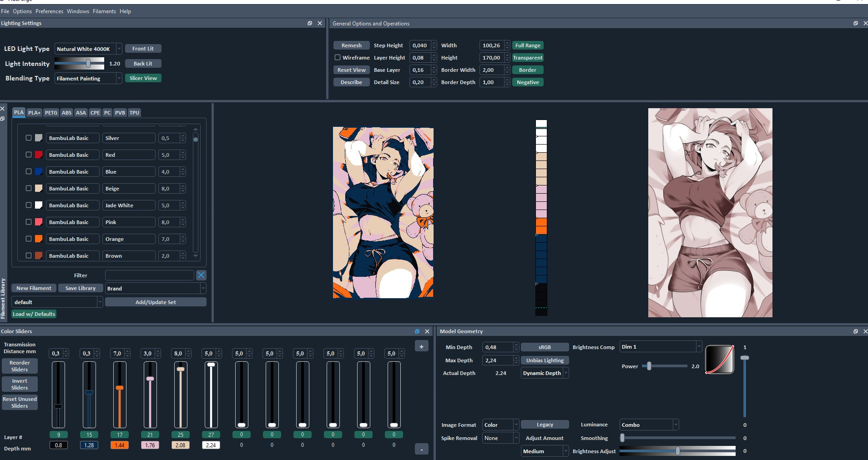Click the Remesh button
Image resolution: width=868 pixels, height=460 pixels.
pos(351,45)
